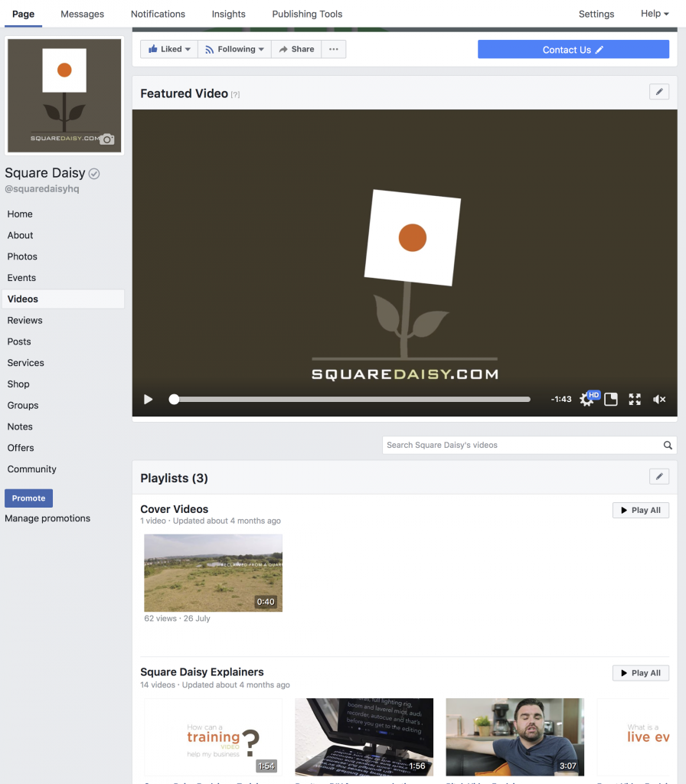
Task: Open the training video thumbnail
Action: click(213, 737)
